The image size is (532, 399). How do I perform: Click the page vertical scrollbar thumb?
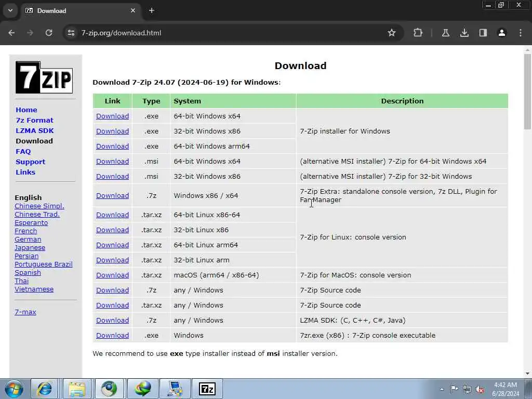(x=527, y=91)
